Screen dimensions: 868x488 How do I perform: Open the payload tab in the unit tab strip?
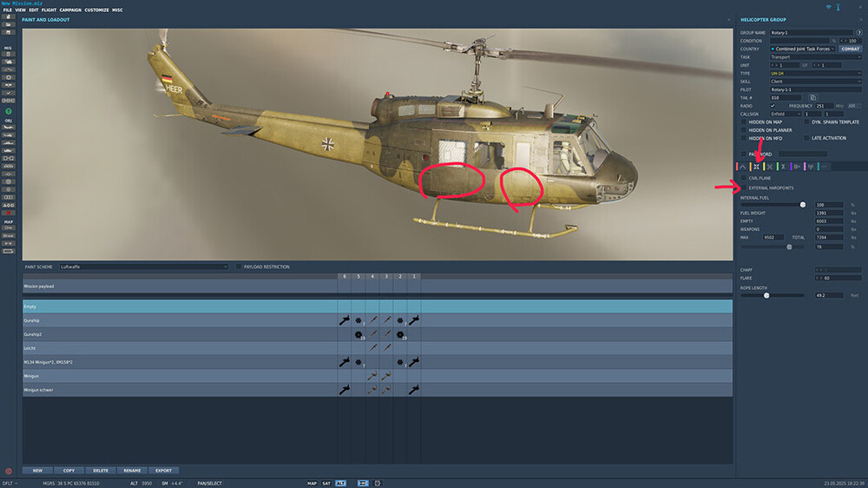point(756,166)
